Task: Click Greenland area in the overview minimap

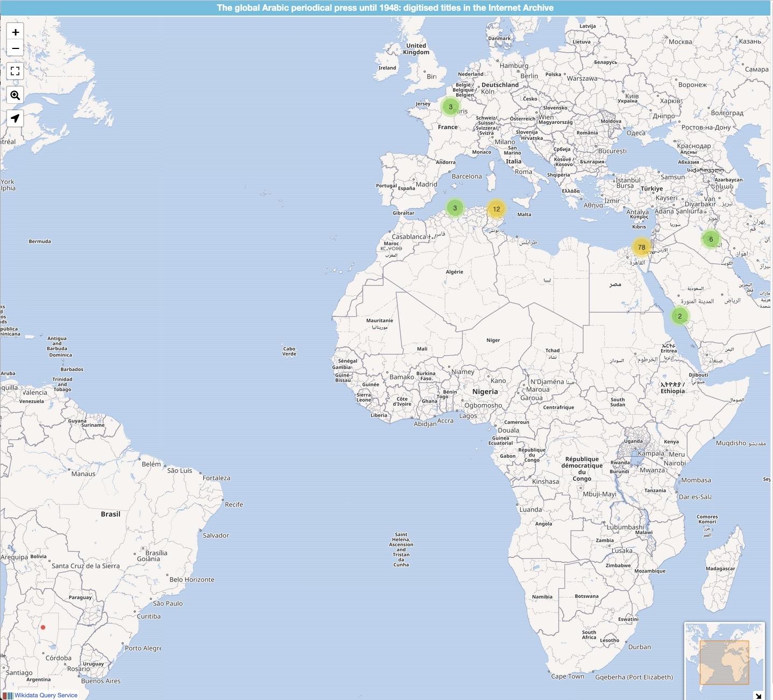Action: [713, 631]
